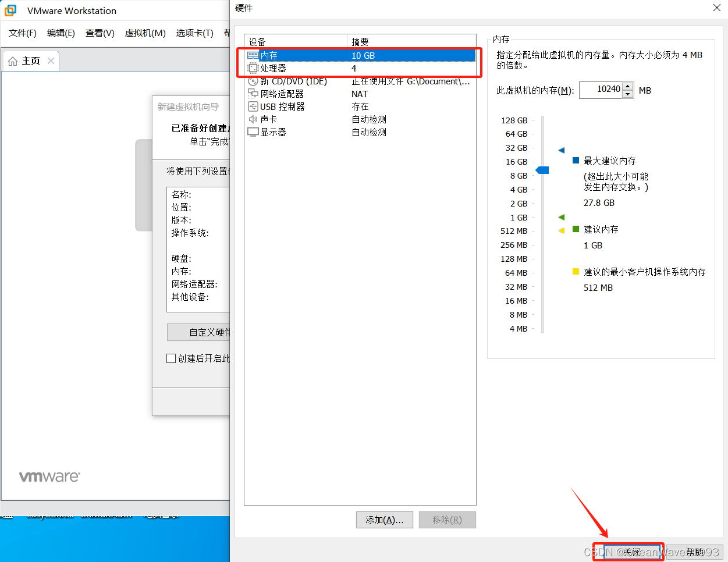Viewport: 728px width, 562px height.
Task: Open the 文件(F) menu
Action: point(23,33)
